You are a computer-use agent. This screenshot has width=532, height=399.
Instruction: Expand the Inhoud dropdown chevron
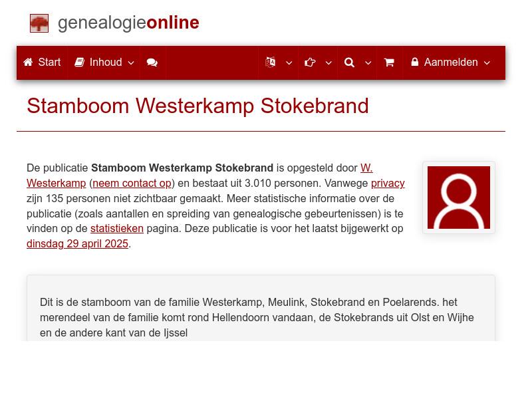point(131,63)
